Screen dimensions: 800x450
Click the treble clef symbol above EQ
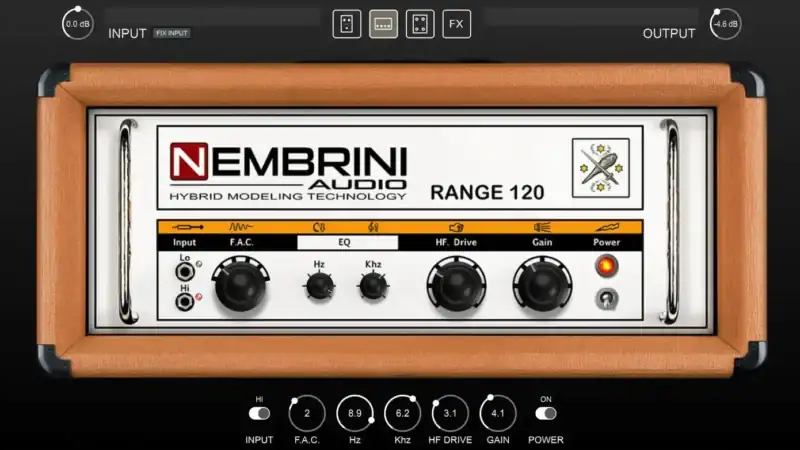(x=373, y=227)
